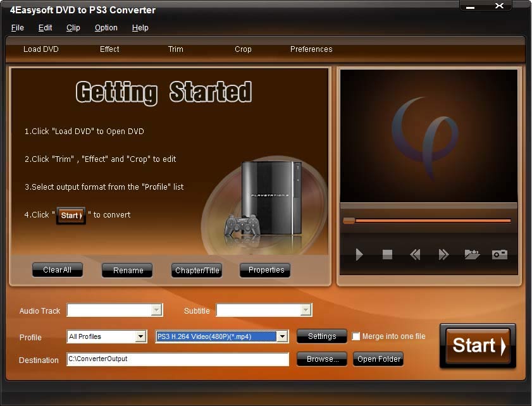532x406 pixels.
Task: Enable Merge into one file checkbox
Action: pyautogui.click(x=356, y=336)
